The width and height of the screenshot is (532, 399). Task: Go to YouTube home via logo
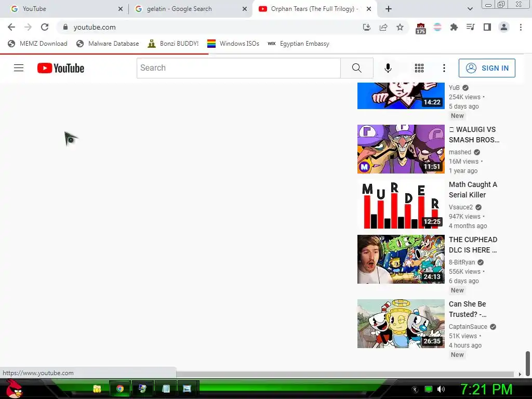coord(61,68)
